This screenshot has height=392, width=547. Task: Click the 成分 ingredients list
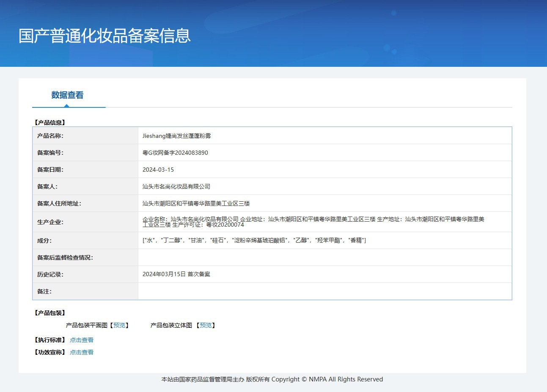coord(254,240)
